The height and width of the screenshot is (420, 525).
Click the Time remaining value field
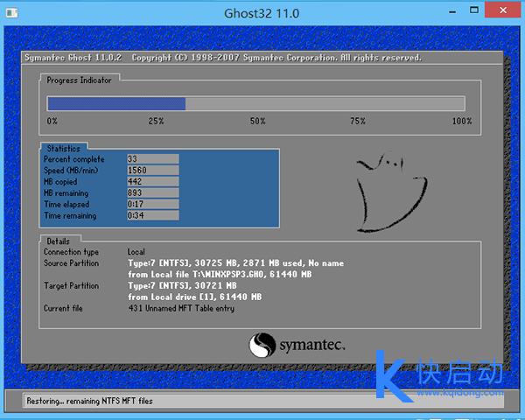coord(153,216)
